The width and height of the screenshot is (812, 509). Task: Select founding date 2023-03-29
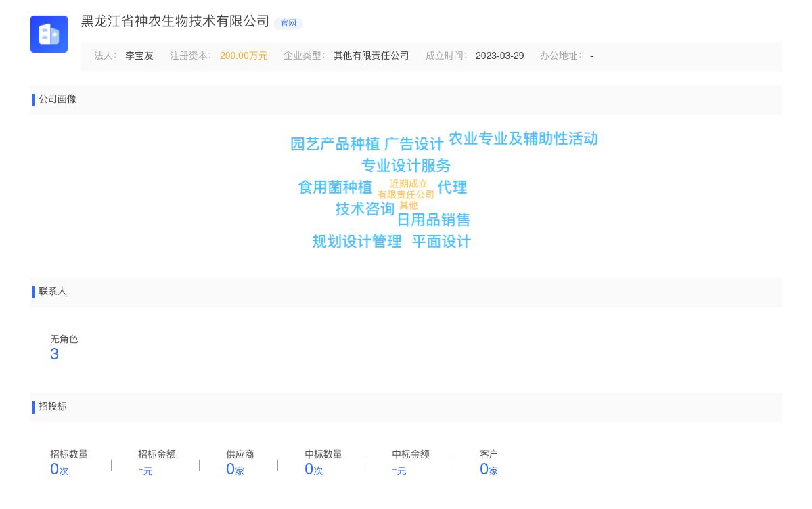499,56
